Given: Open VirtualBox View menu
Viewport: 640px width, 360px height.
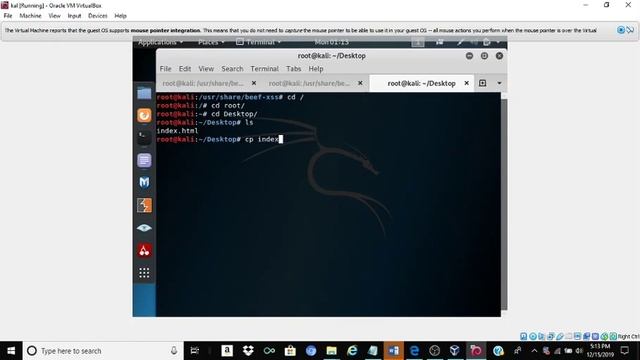Looking at the screenshot, I should point(54,16).
